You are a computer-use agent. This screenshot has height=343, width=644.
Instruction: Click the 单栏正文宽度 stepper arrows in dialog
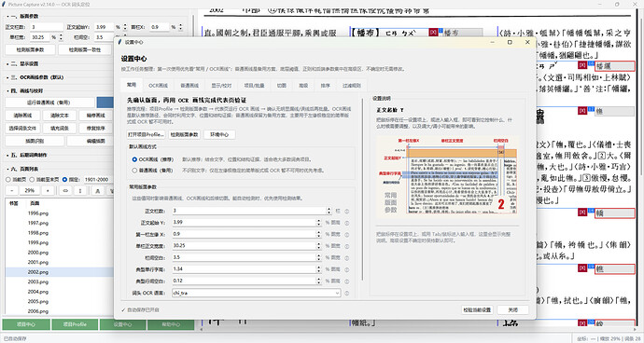click(x=318, y=246)
